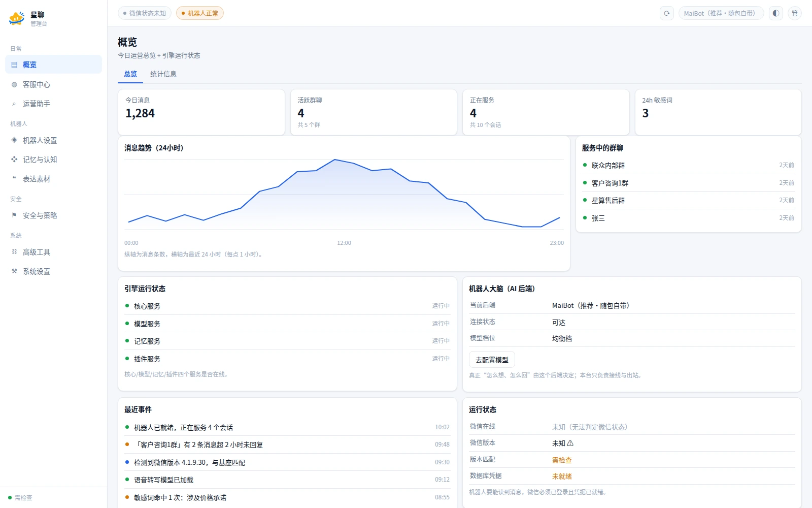Click the 记忆与认知 sidebar icon
Image resolution: width=812 pixels, height=508 pixels.
point(14,160)
